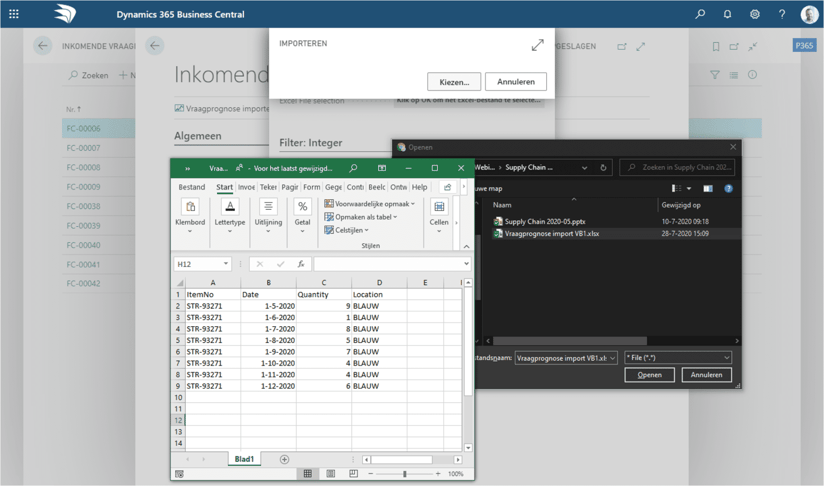Click the Openen button in file dialog
Image resolution: width=824 pixels, height=486 pixels.
650,375
